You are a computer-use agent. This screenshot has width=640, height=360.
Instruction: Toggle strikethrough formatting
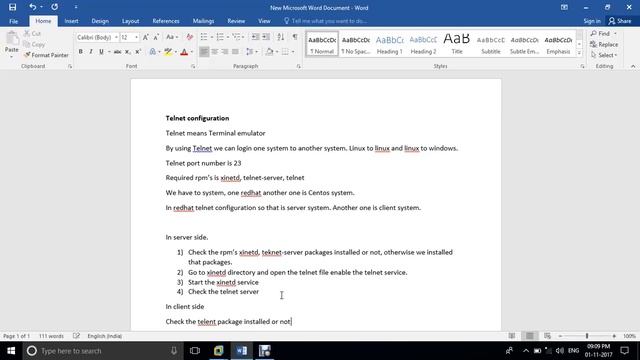tap(117, 52)
